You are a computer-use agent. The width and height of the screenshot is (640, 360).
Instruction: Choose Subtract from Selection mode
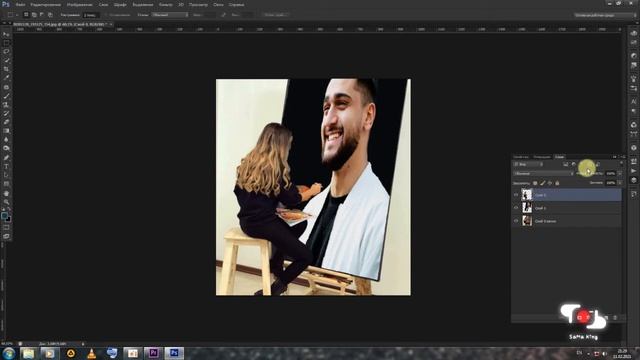tap(42, 15)
